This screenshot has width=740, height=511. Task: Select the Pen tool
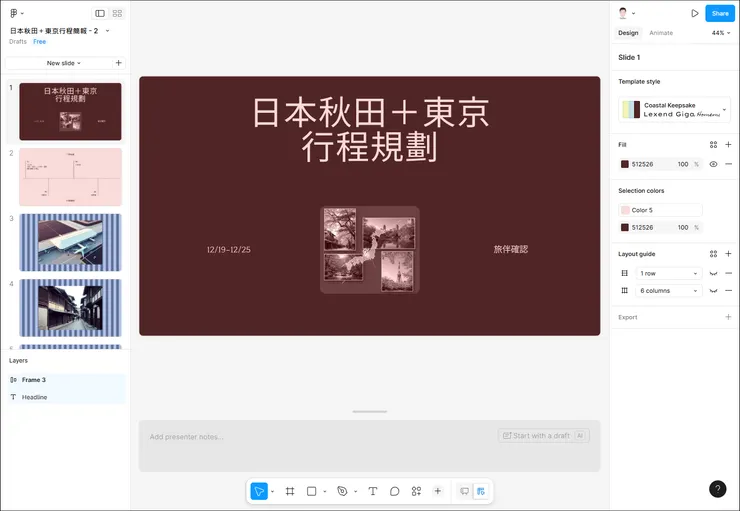[342, 491]
